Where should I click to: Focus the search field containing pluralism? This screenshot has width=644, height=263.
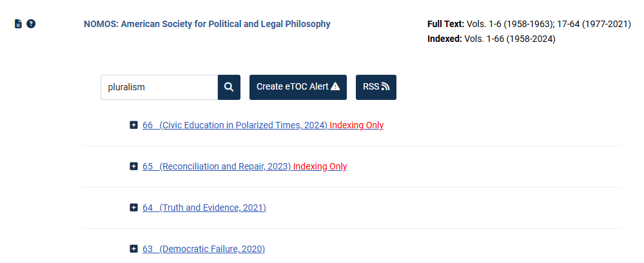point(159,87)
